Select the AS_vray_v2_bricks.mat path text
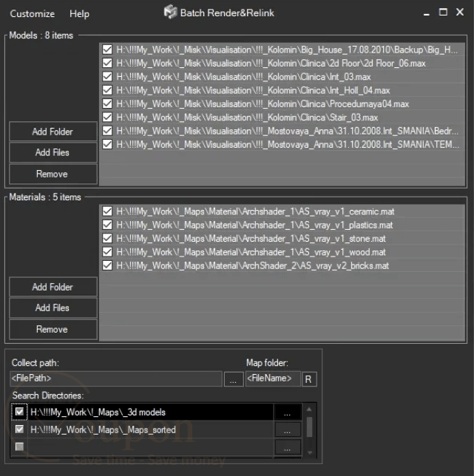 pyautogui.click(x=252, y=265)
